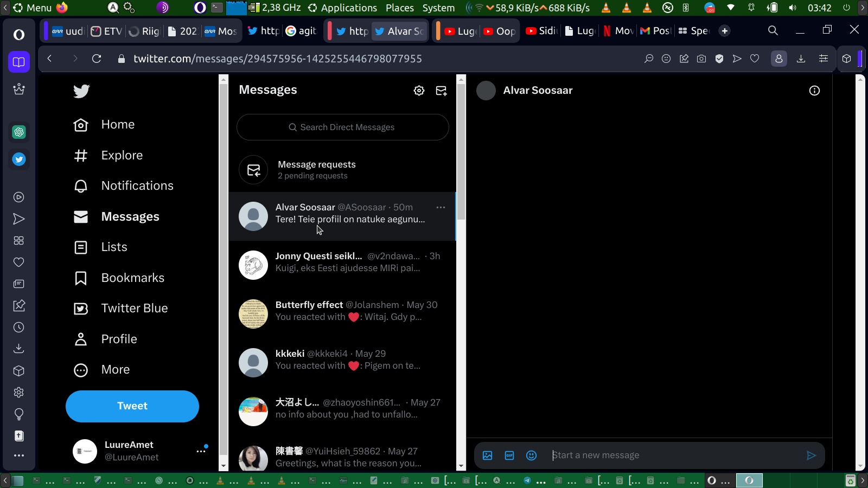Attach a photo to the message

tap(488, 455)
